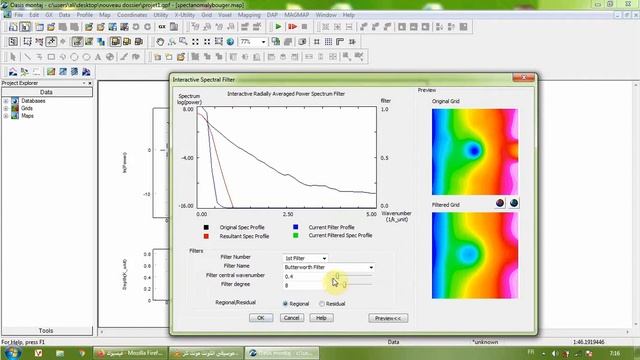Select the rectangle drawing tool
The width and height of the screenshot is (640, 360).
click(x=51, y=57)
